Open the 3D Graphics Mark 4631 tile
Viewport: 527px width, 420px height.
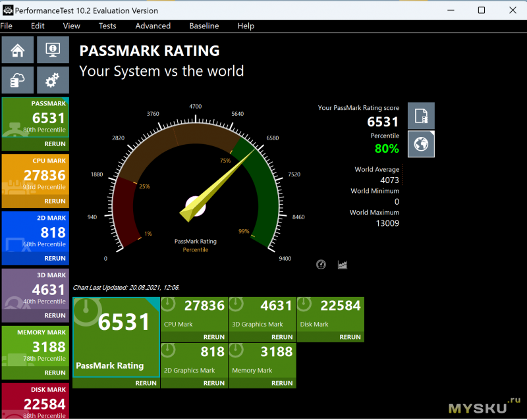point(262,315)
